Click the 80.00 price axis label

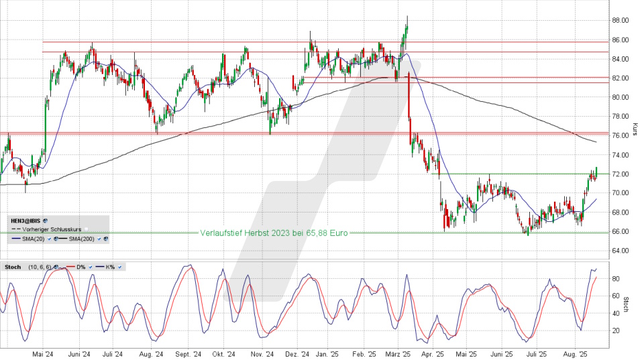[x=620, y=97]
